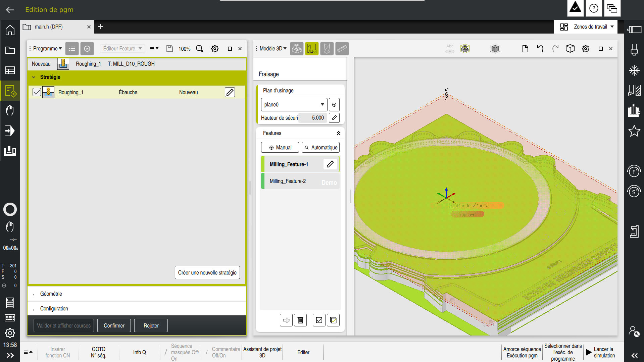This screenshot has width=644, height=362.
Task: Toggle the Roughing_1 strategy checkbox
Action: coord(37,92)
